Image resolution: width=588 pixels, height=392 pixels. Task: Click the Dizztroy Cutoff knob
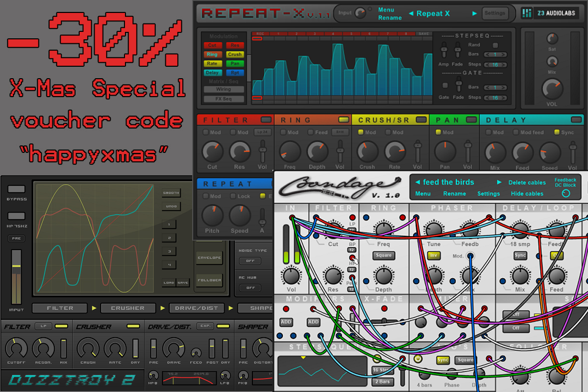(x=16, y=348)
